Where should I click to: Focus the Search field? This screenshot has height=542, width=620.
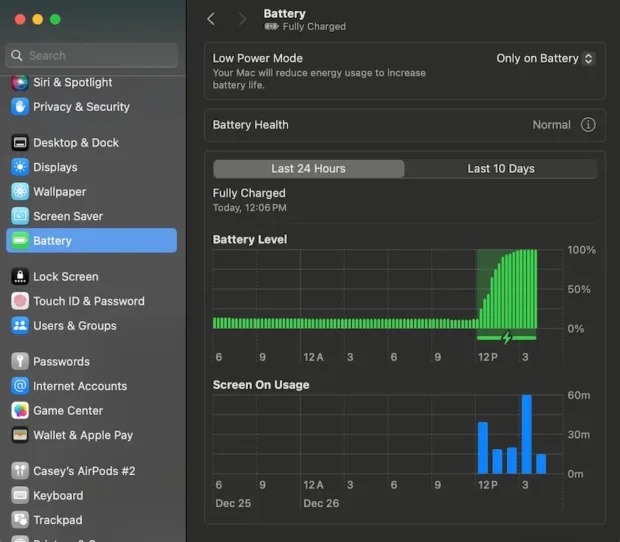coord(92,55)
